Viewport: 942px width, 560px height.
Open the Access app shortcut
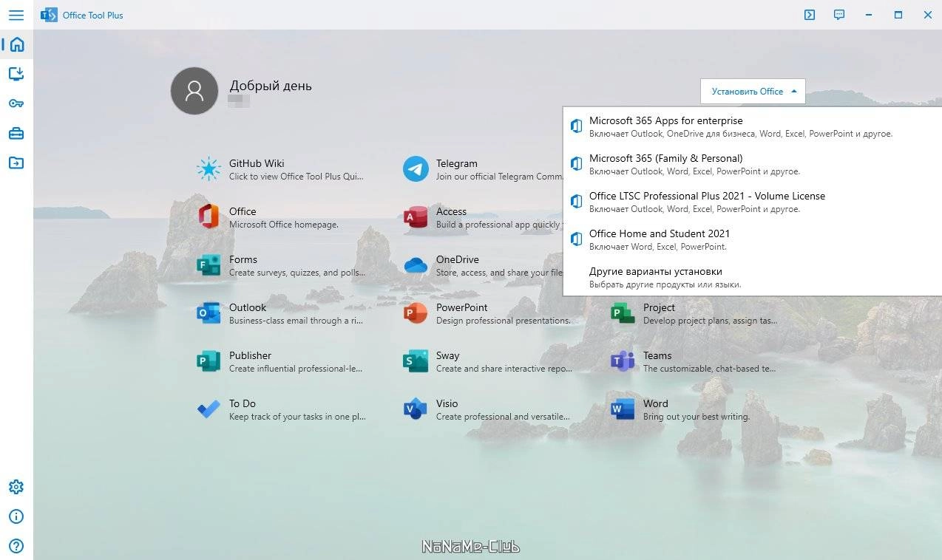(482, 217)
